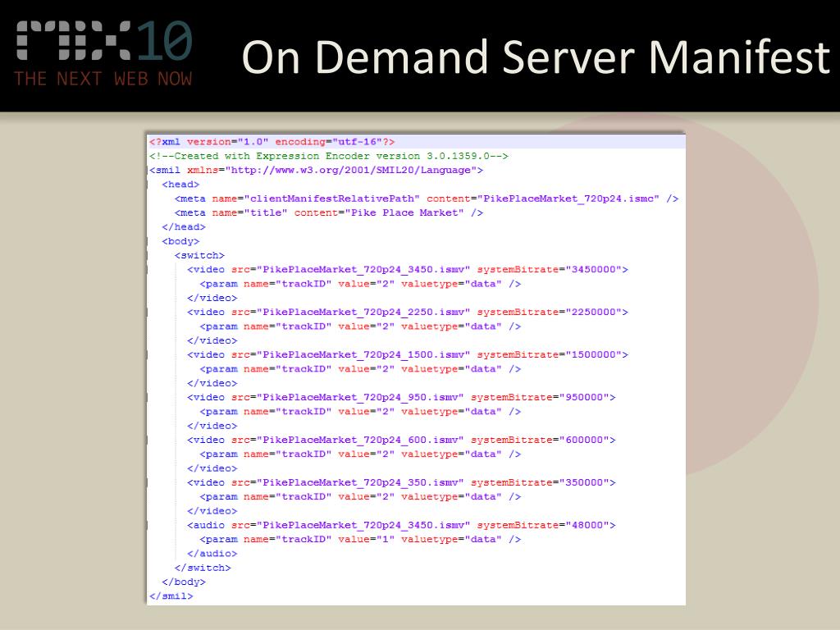The height and width of the screenshot is (630, 840).
Task: Select the "PikePlaceMarket_720p24_350.ismv" source
Action: click(361, 482)
